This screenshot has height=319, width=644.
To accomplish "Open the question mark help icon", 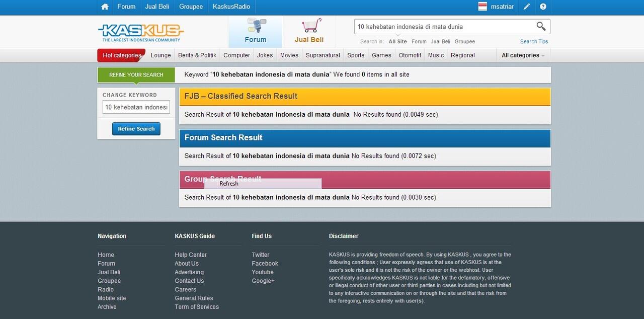I will click(x=543, y=7).
